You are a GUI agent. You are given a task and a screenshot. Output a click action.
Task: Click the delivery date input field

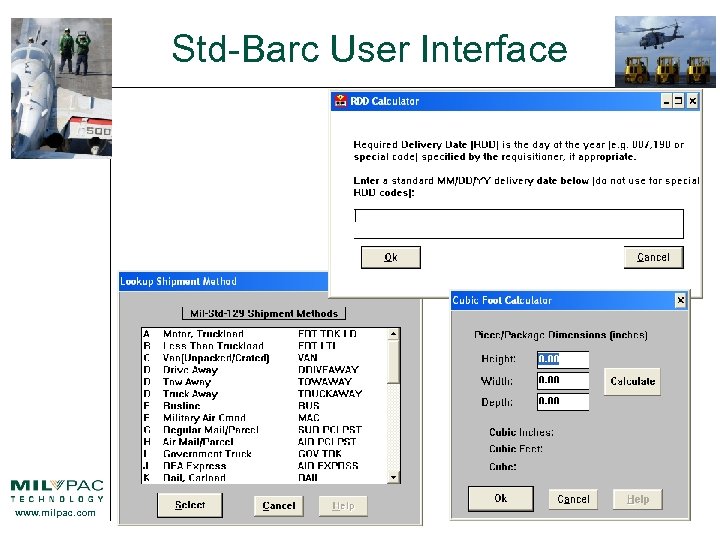coord(519,224)
